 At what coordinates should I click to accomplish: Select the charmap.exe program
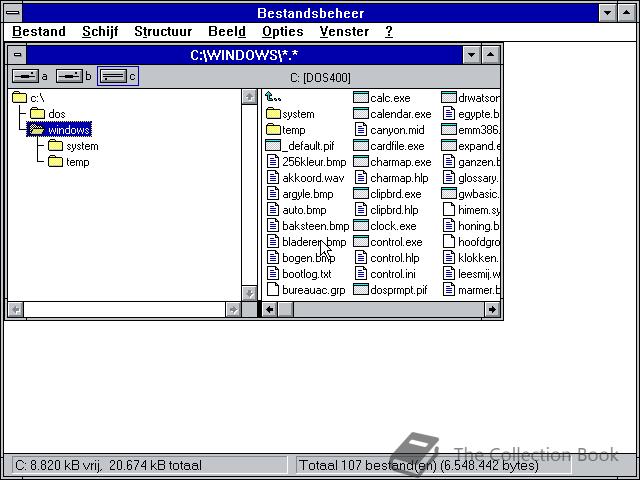point(392,162)
